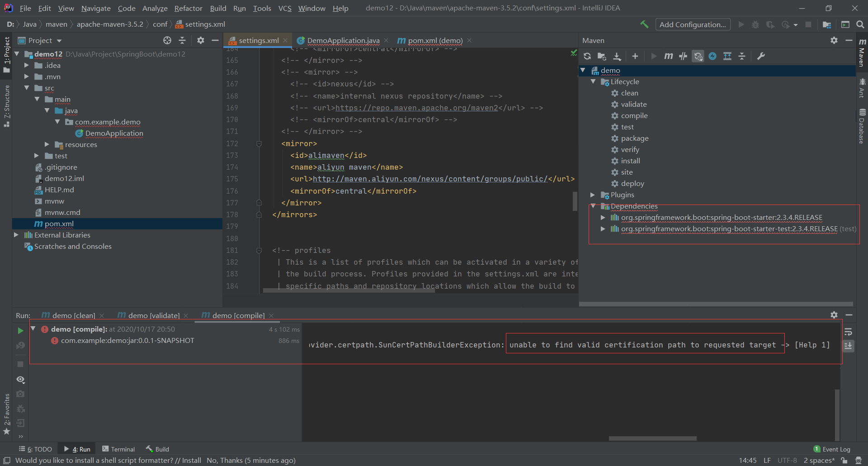Toggle soft-wrap in Run console
The width and height of the screenshot is (868, 466).
(848, 332)
